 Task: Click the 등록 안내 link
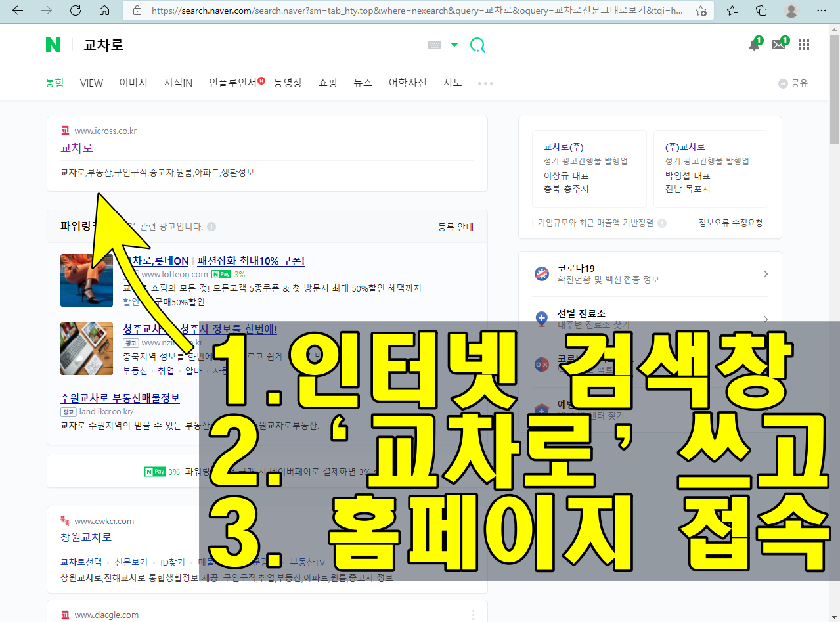(456, 227)
